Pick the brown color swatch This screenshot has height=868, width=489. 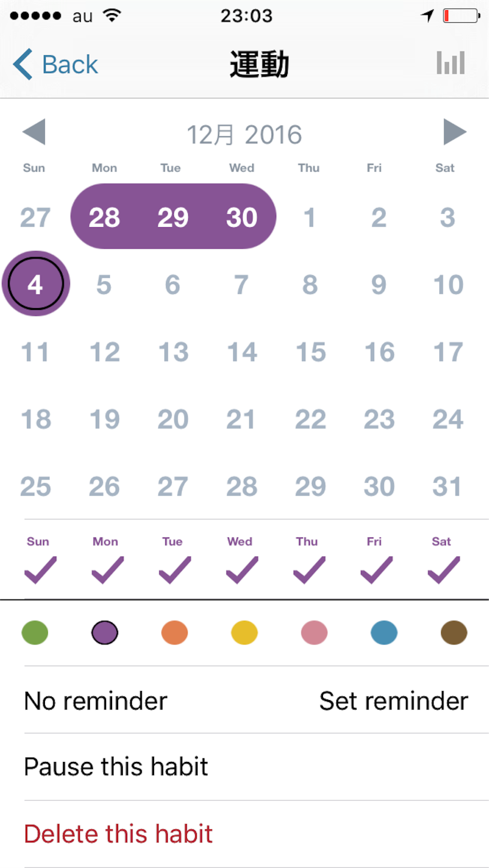point(454,632)
